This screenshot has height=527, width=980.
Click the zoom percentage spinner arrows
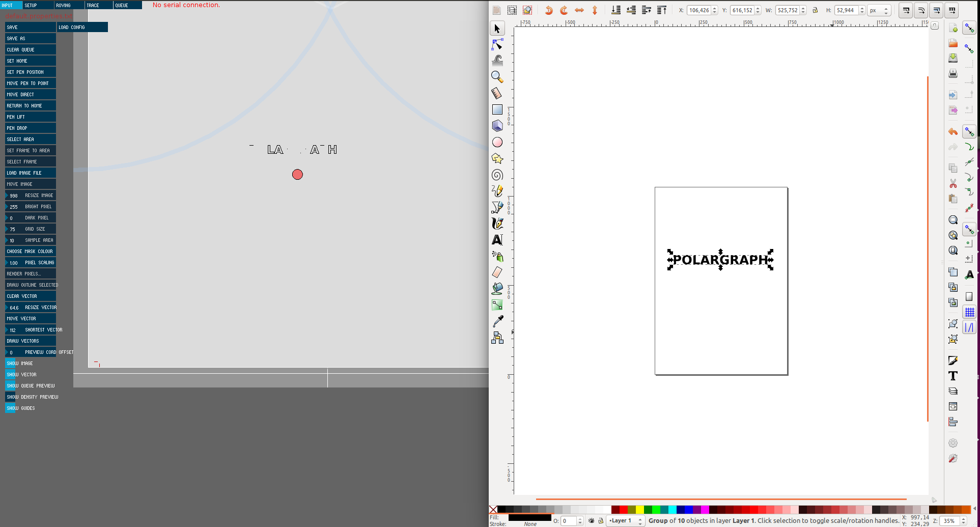[963, 521]
